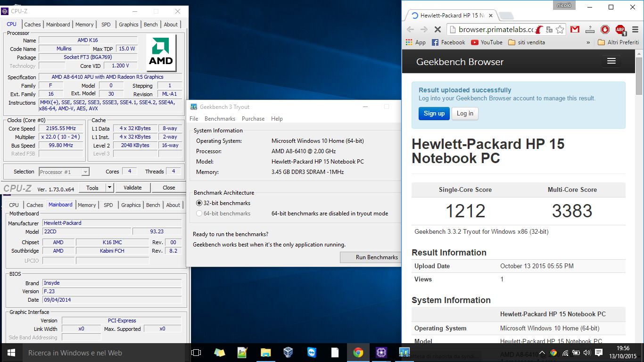
Task: Click the extension icon with question mark
Action: [590, 29]
